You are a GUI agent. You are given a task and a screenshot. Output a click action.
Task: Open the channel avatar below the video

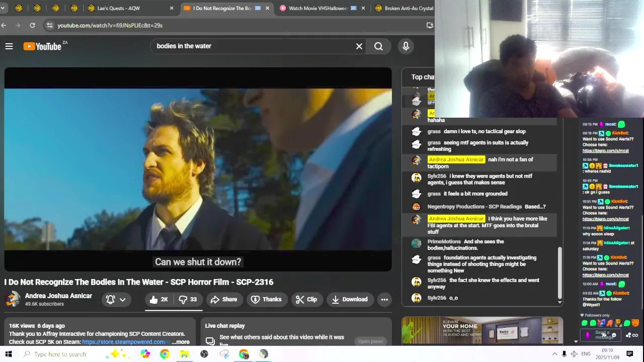point(13,299)
